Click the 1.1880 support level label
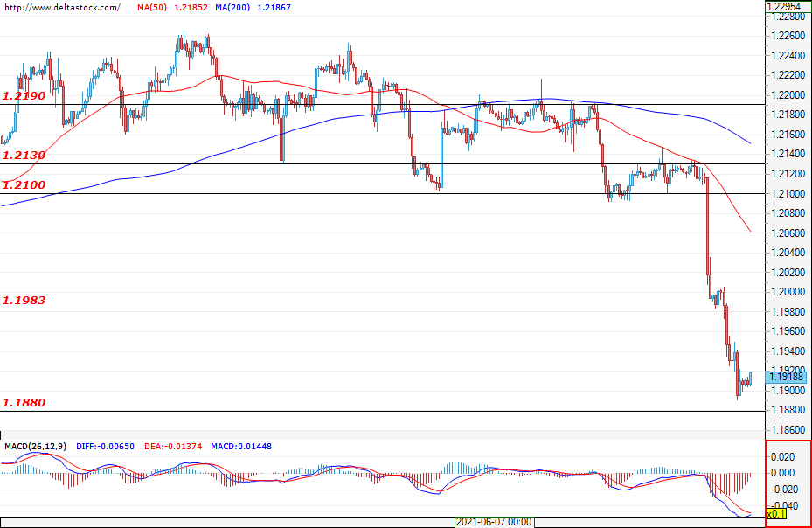The image size is (812, 528). (x=24, y=403)
